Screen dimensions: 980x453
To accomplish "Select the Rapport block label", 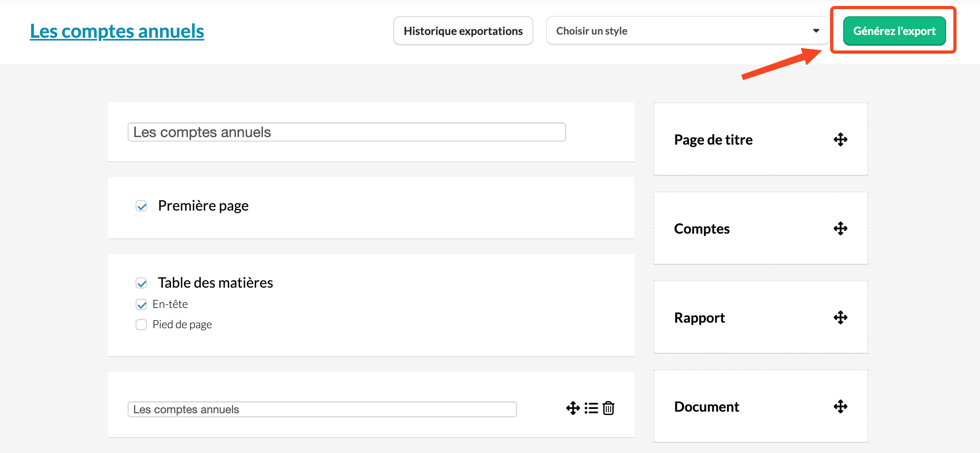I will [x=699, y=318].
